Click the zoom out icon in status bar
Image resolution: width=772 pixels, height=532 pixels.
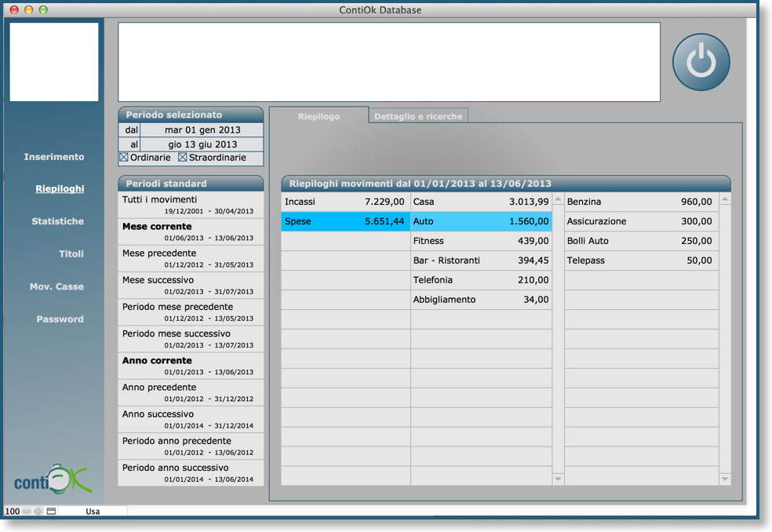[26, 511]
